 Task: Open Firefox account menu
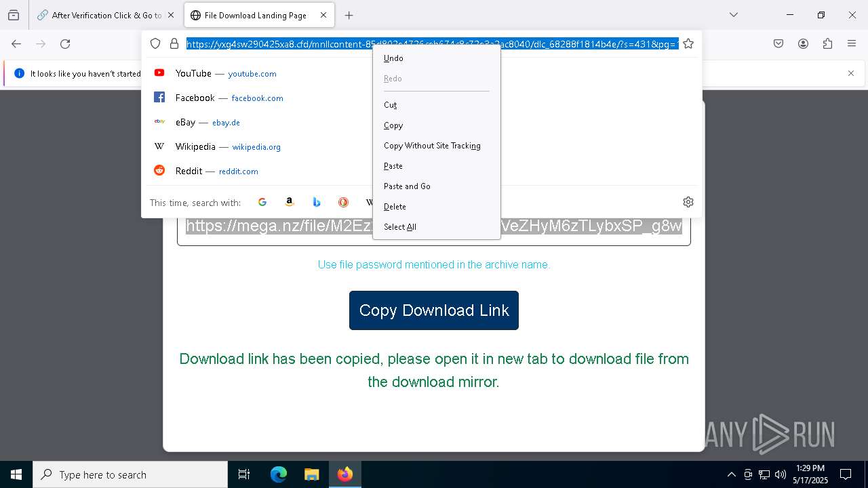[x=803, y=44]
